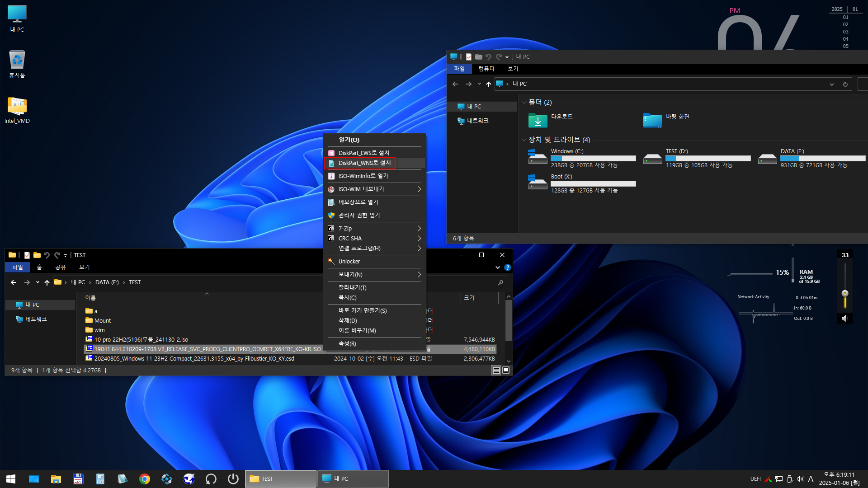This screenshot has height=488, width=868.
Task: Open 공유 tab in TEST window
Action: [61, 267]
